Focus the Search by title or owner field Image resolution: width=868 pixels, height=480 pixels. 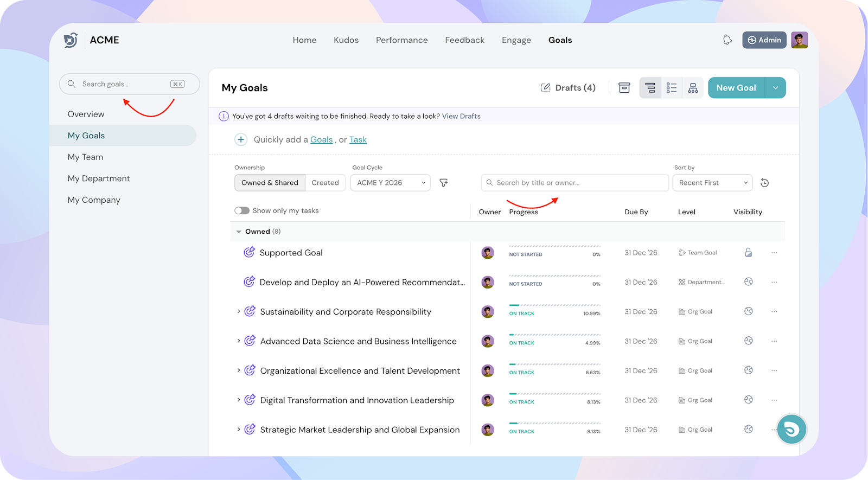pyautogui.click(x=575, y=183)
